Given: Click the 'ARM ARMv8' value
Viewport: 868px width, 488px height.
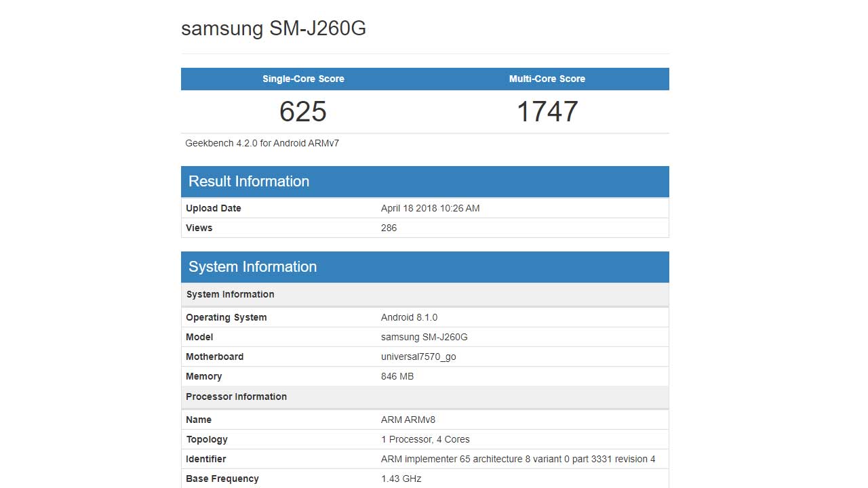Looking at the screenshot, I should tap(408, 420).
